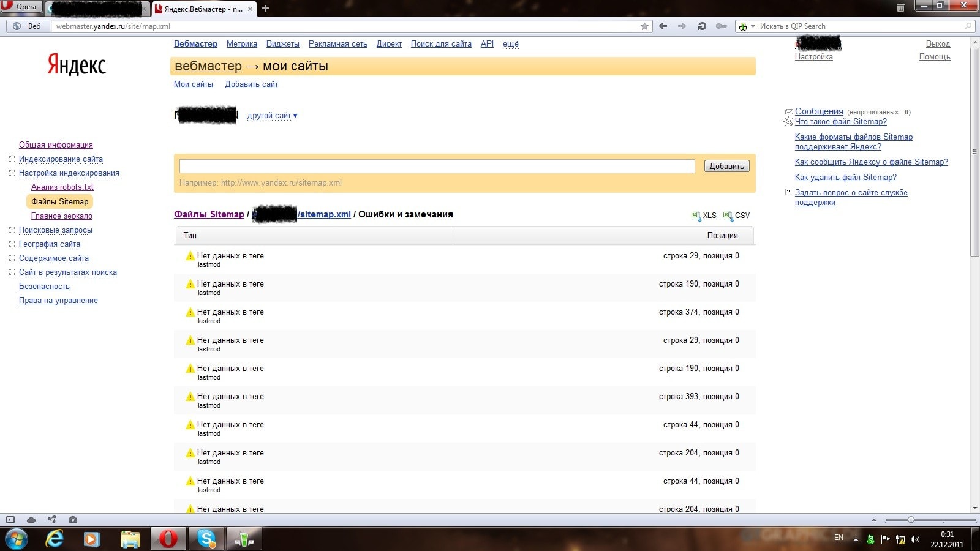Open Windows Media Player from the taskbar
980x551 pixels.
coord(92,539)
